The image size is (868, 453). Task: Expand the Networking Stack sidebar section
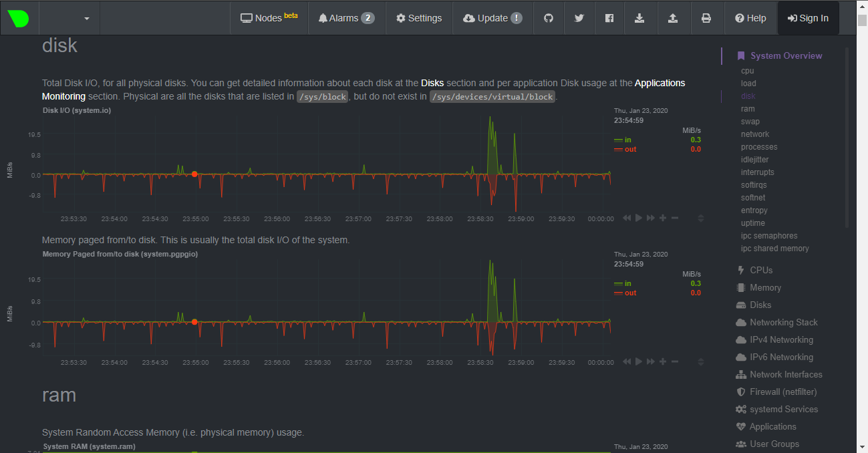[x=776, y=322]
